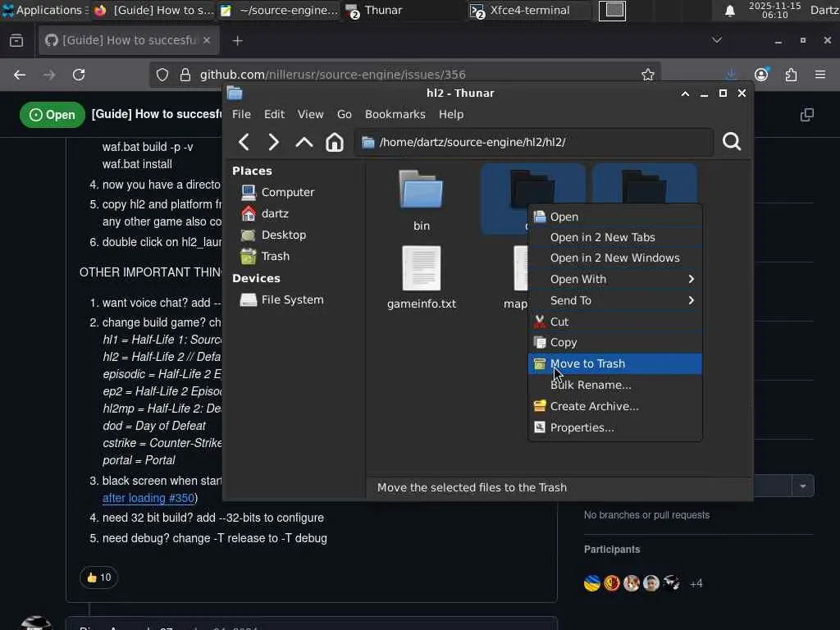Open Thunar View menu
This screenshot has width=840, height=630.
point(310,114)
